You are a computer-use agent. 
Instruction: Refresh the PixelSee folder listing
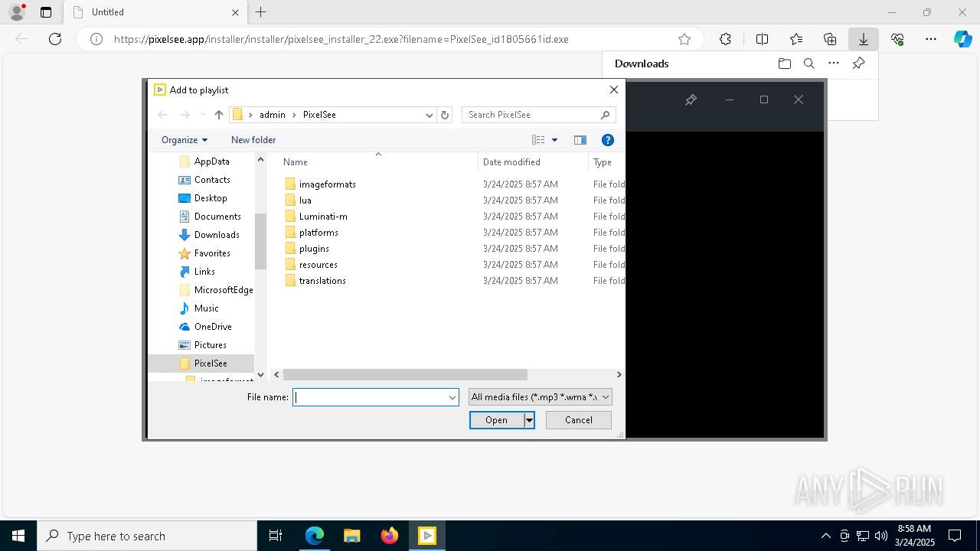445,115
